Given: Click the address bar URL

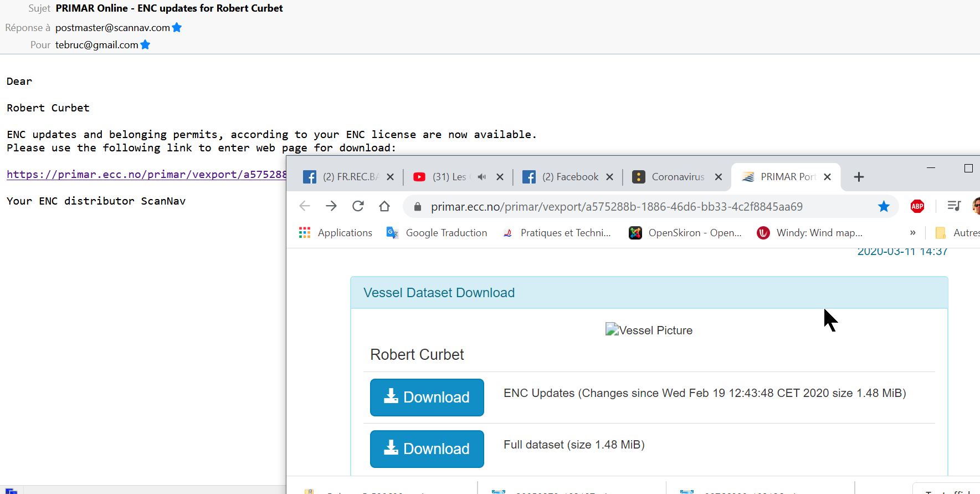Looking at the screenshot, I should (617, 207).
